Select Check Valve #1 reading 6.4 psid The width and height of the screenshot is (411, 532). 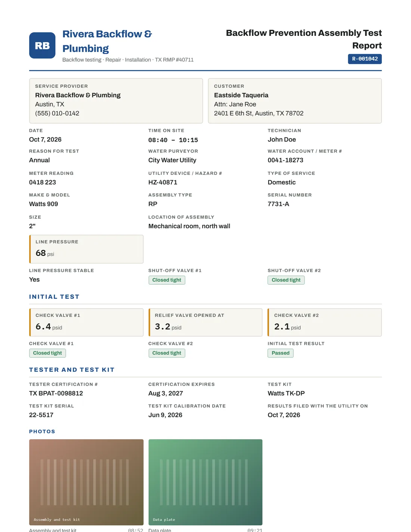coord(86,322)
